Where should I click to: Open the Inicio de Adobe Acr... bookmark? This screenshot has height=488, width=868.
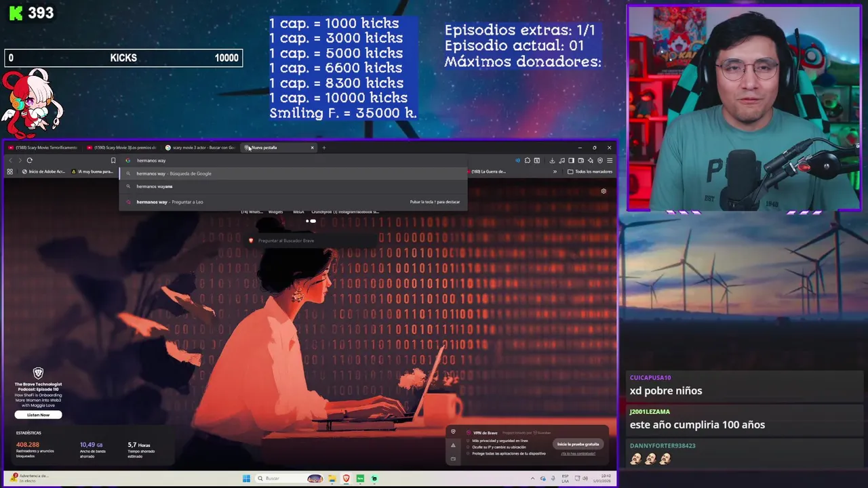click(43, 171)
